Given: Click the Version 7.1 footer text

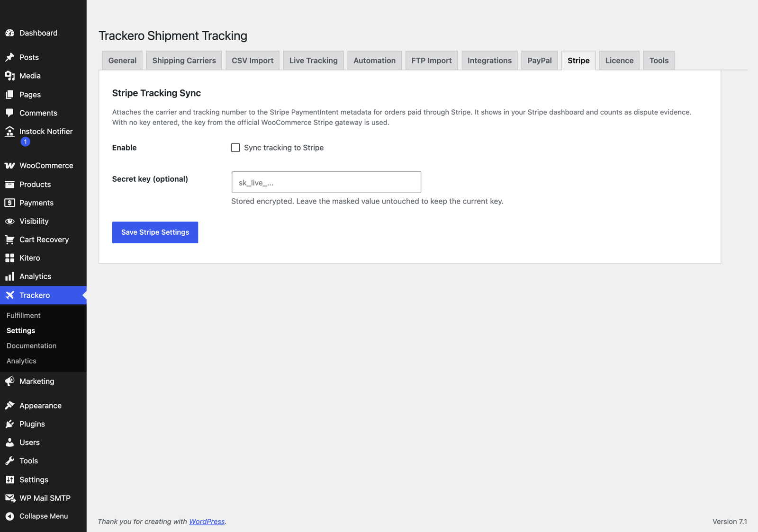Looking at the screenshot, I should pyautogui.click(x=730, y=522).
